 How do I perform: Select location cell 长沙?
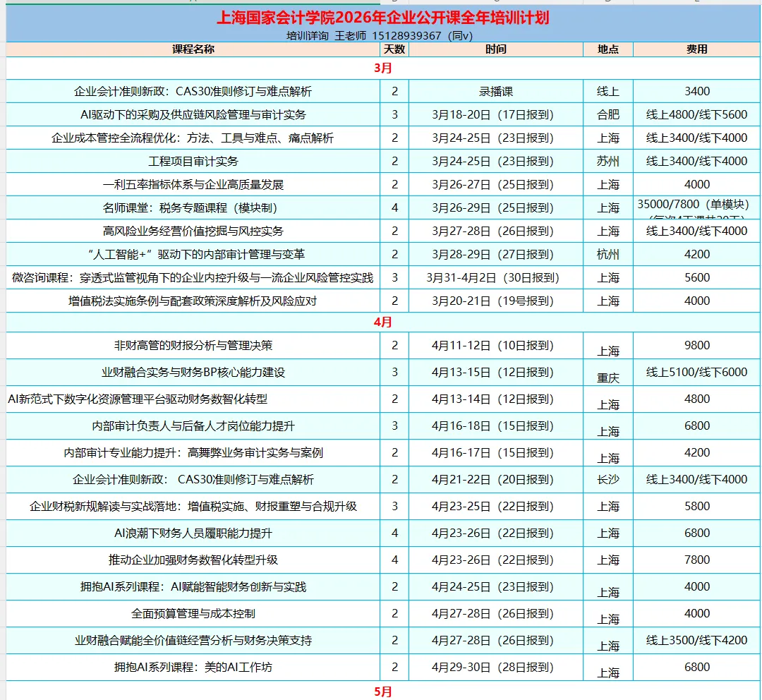pyautogui.click(x=608, y=479)
